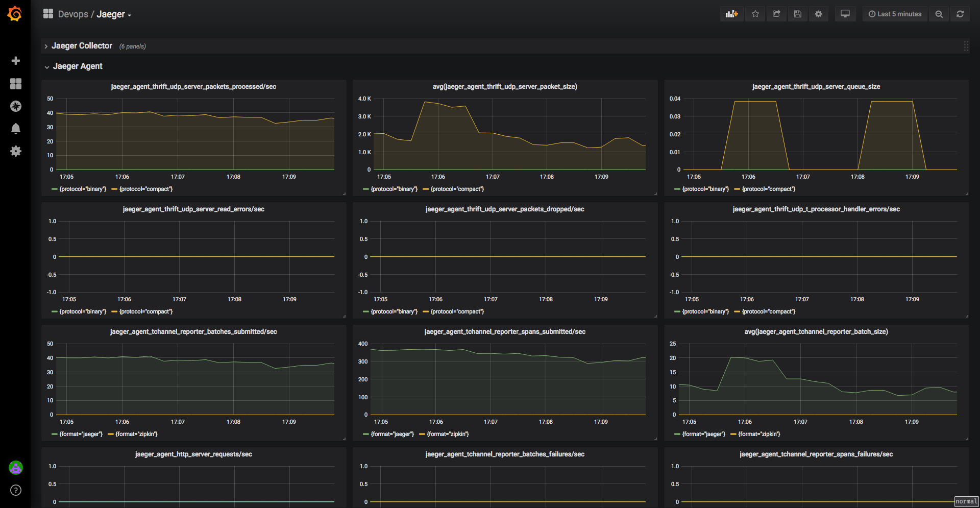This screenshot has height=508, width=980.
Task: Open the http_server_requests/sec panel menu
Action: [x=193, y=454]
